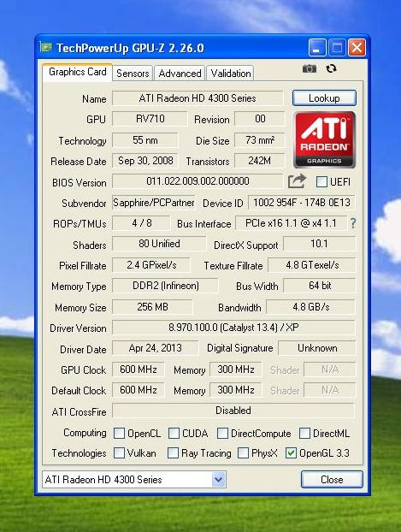Viewport: 401px width, 532px height.
Task: Take a screenshot with the camera icon
Action: tap(309, 69)
